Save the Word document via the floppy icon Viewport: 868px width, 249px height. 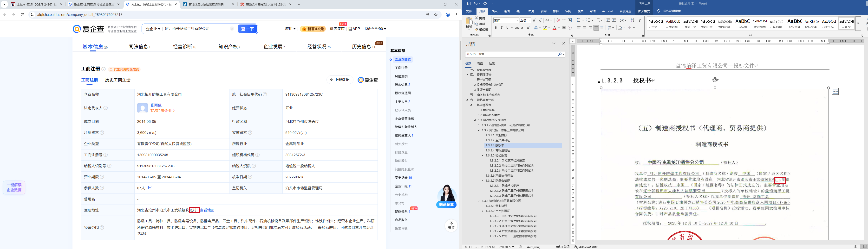pos(468,3)
